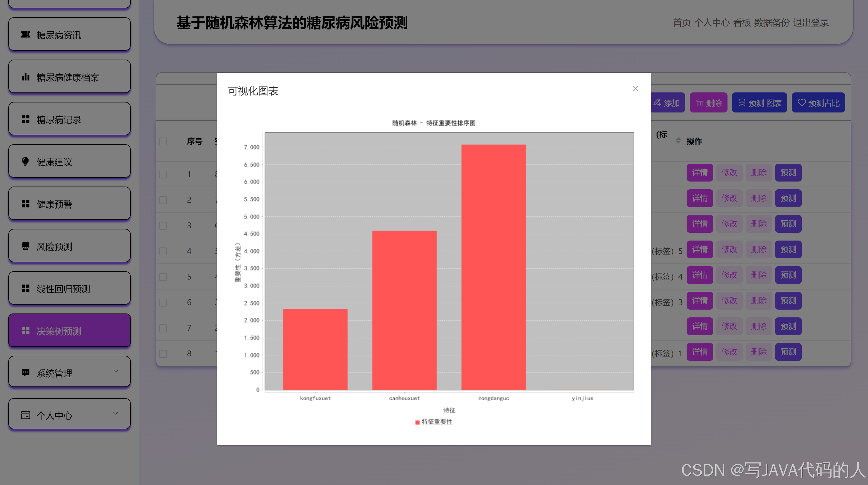This screenshot has height=485, width=868.
Task: Click the icon beside 风险预测
Action: pyautogui.click(x=25, y=246)
